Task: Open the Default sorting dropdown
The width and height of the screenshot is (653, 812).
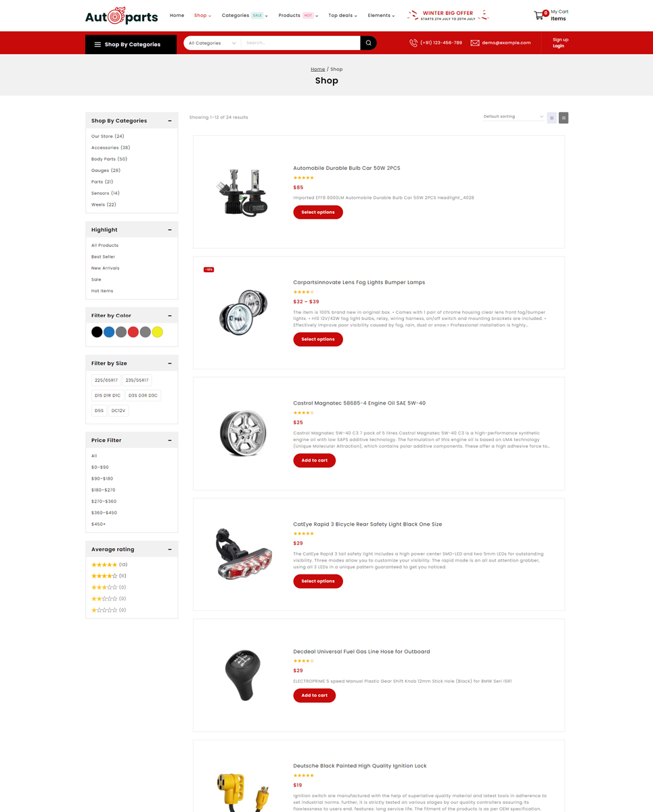Action: (x=513, y=116)
